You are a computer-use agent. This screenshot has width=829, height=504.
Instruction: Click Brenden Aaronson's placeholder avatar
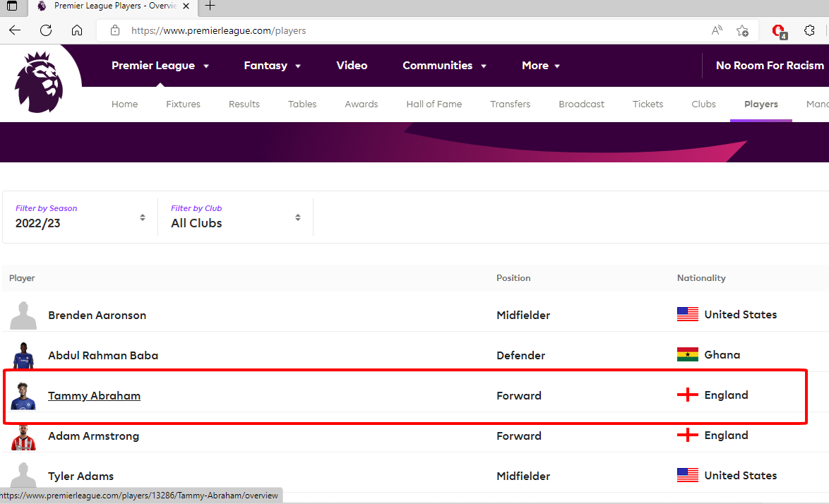pos(23,316)
